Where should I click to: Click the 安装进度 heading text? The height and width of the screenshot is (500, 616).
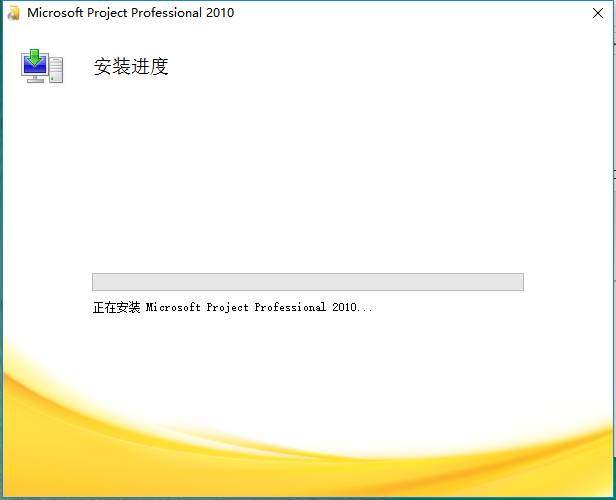coord(131,67)
